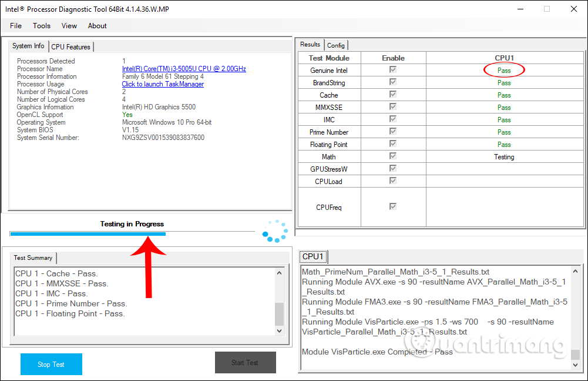
Task: Click the Testing in Progress progress bar
Action: click(x=132, y=234)
